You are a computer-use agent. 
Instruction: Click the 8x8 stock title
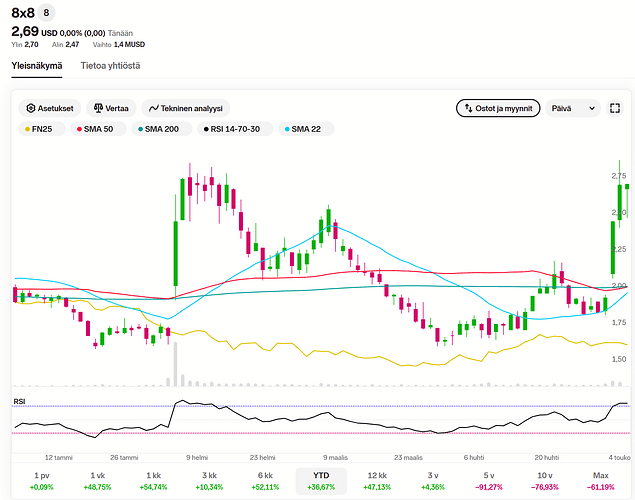point(23,13)
